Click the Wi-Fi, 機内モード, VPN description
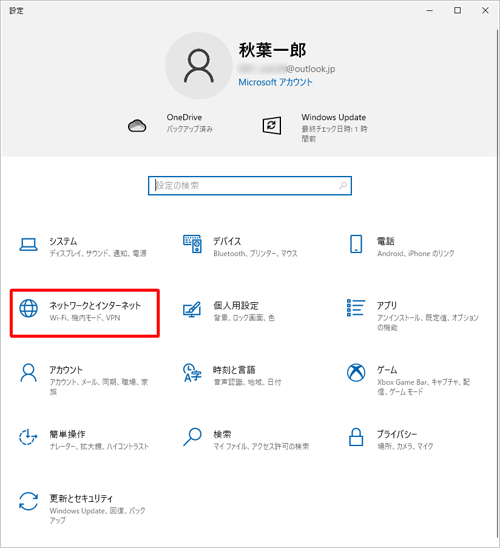Viewport: 500px width, 548px height. [85, 318]
